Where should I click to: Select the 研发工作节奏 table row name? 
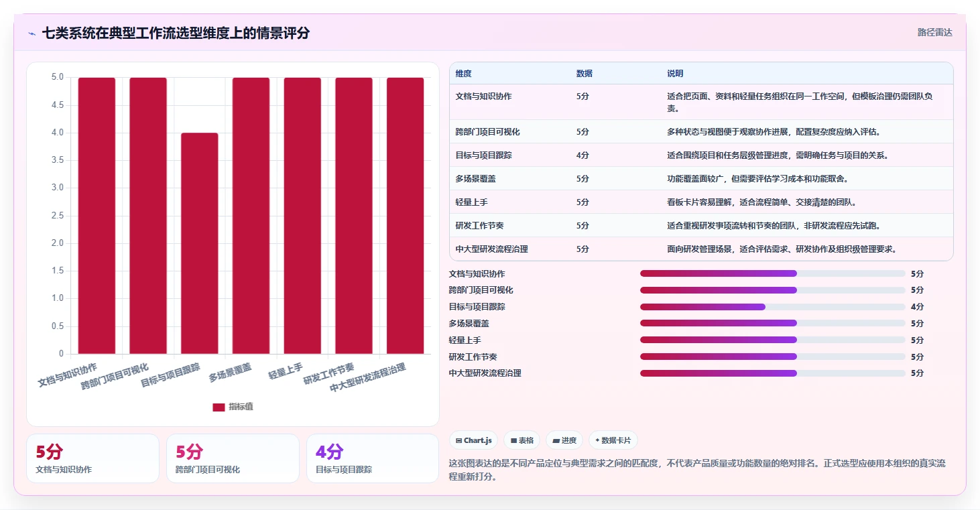pos(479,225)
